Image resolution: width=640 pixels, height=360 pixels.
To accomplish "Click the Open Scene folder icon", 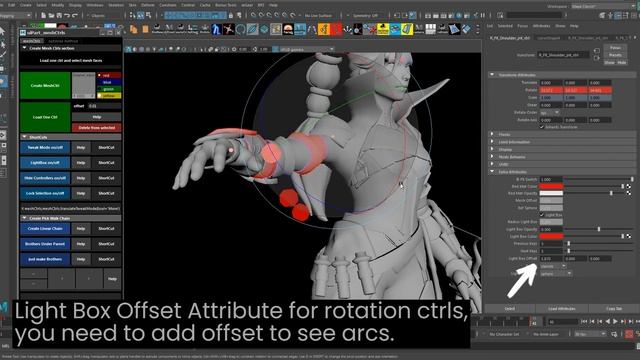I will click(x=51, y=16).
